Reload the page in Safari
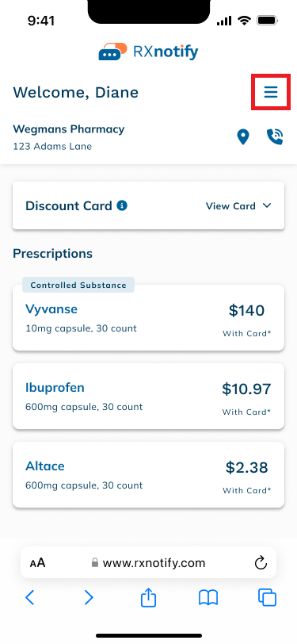 coord(261,563)
